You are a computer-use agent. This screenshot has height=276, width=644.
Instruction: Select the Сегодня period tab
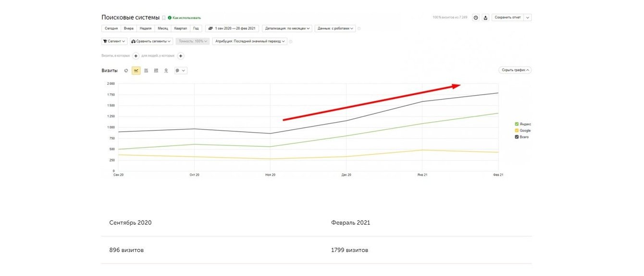pos(111,28)
